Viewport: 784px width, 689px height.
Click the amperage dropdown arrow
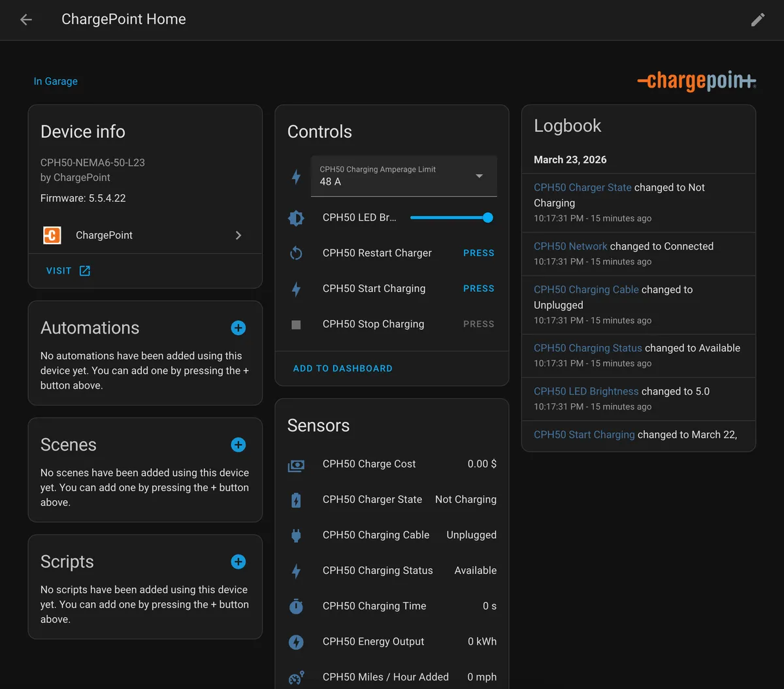pyautogui.click(x=480, y=176)
